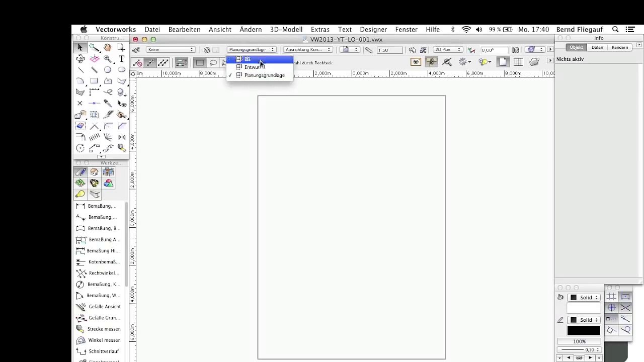Select Entwurf layer from dropdown list
The image size is (644, 362).
(260, 67)
